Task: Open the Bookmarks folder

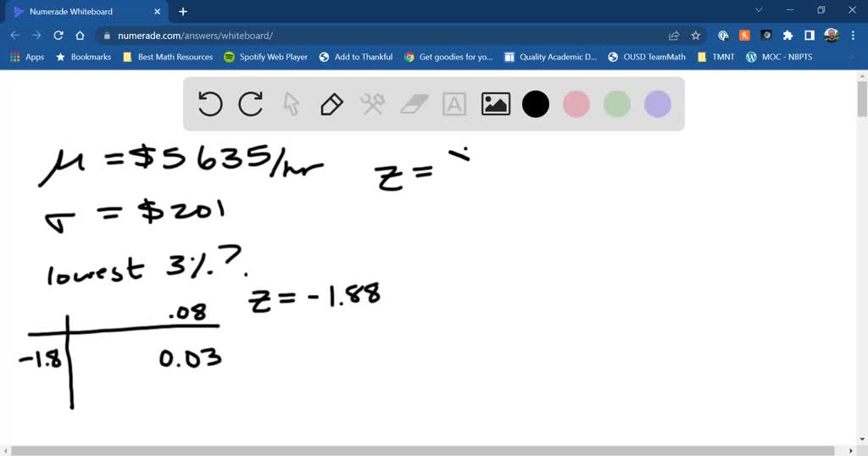Action: tap(83, 57)
